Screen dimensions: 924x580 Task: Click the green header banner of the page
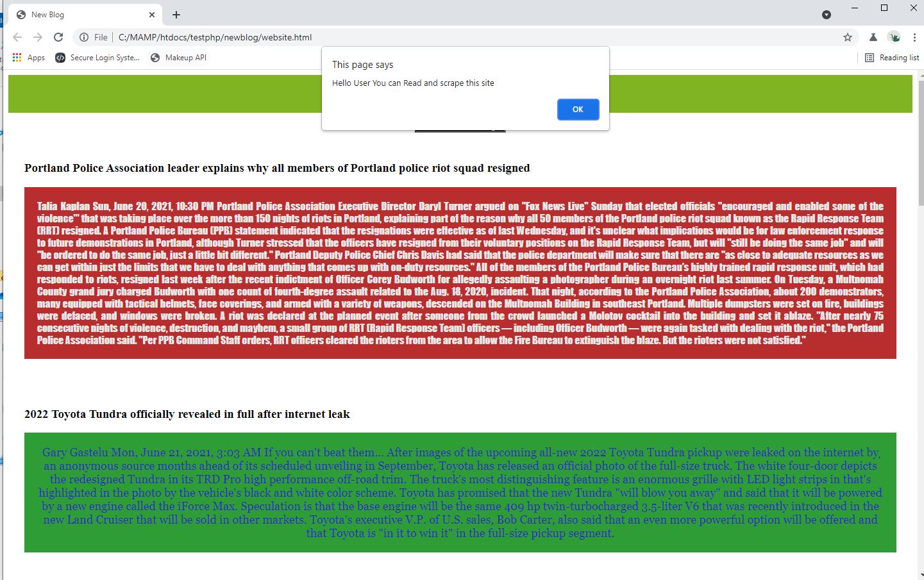coord(460,94)
